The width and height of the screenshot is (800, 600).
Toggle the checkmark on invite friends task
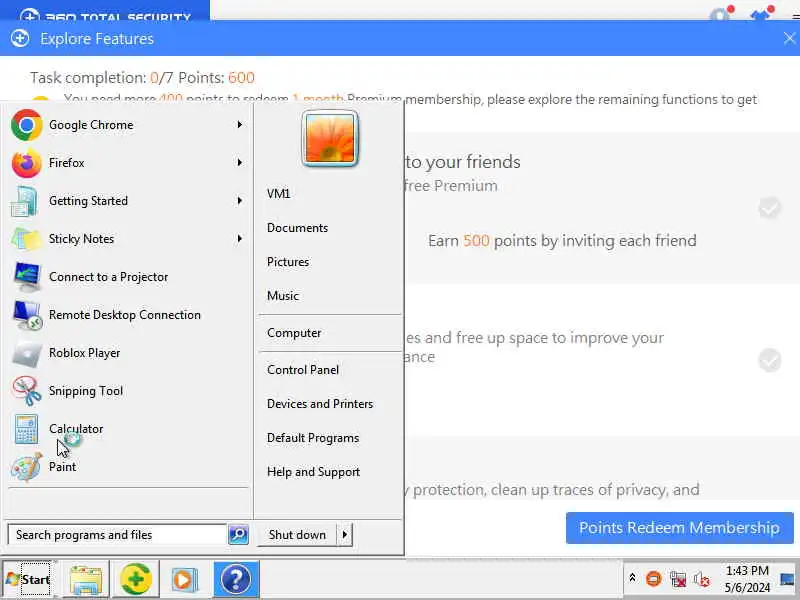pyautogui.click(x=769, y=208)
